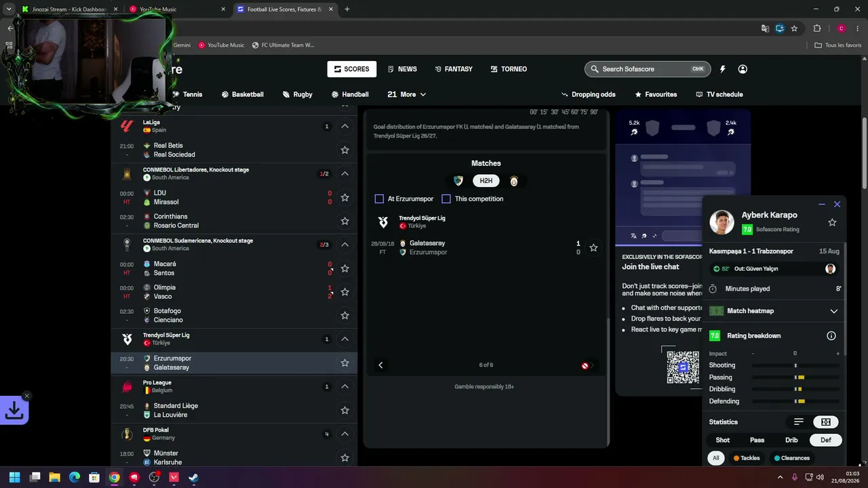This screenshot has height=488, width=868.
Task: Collapse the LaLiga section
Action: click(344, 126)
